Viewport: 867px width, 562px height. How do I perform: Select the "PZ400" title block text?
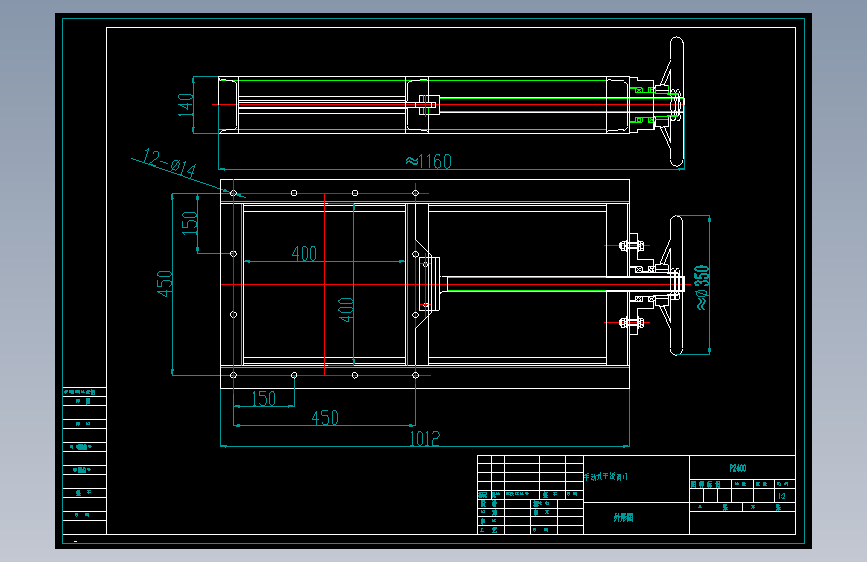pyautogui.click(x=738, y=468)
